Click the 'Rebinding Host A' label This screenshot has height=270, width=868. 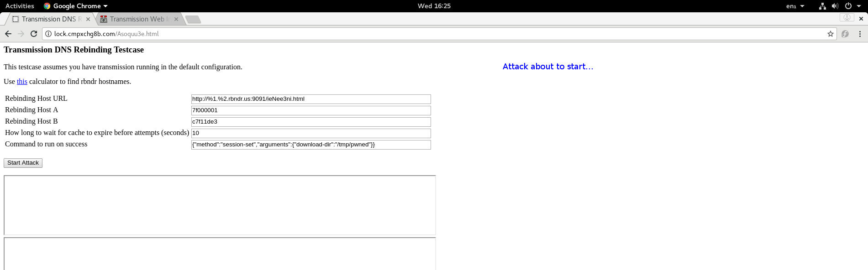coord(32,110)
